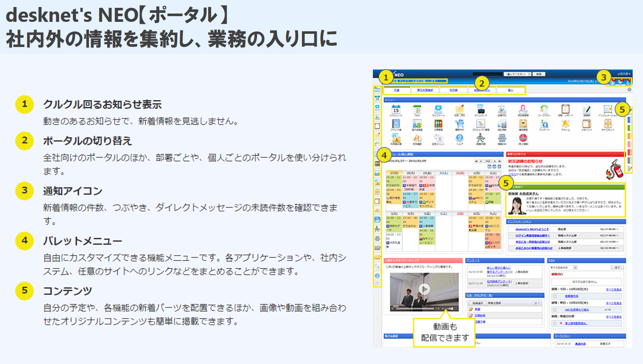
Task: Open the インフォメーション icon in the menu
Action: coord(608,110)
